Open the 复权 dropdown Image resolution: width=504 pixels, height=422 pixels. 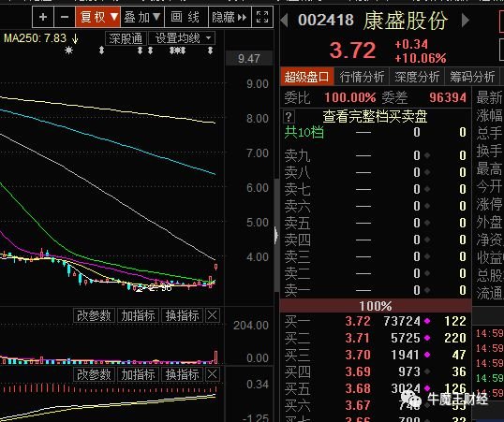click(98, 17)
